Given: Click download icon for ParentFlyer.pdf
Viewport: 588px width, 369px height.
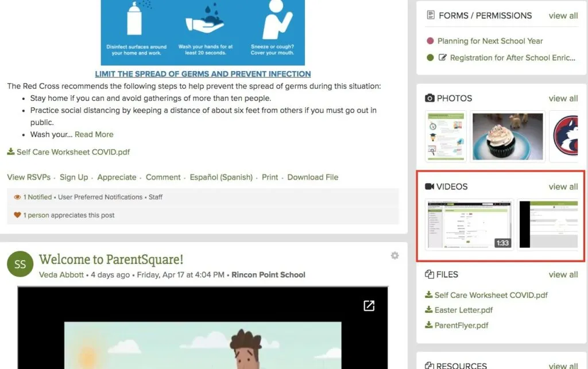Looking at the screenshot, I should tap(428, 325).
